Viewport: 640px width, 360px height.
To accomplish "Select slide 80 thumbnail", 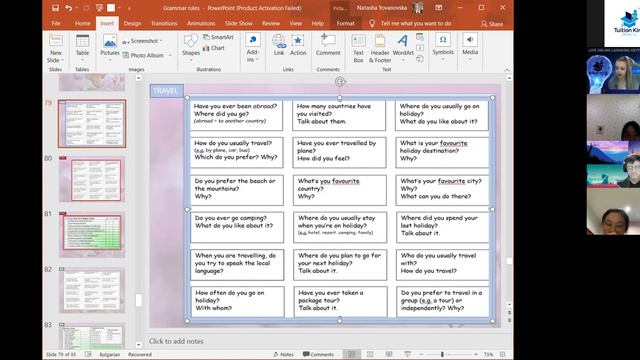I will coord(92,180).
